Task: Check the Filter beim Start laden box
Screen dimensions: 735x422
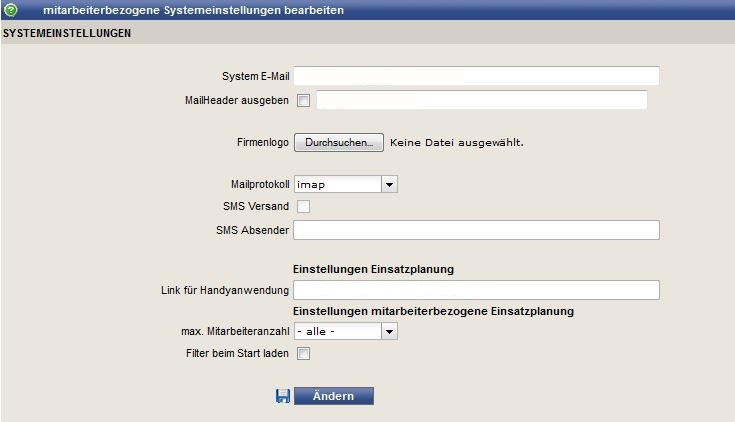Action: pyautogui.click(x=304, y=353)
